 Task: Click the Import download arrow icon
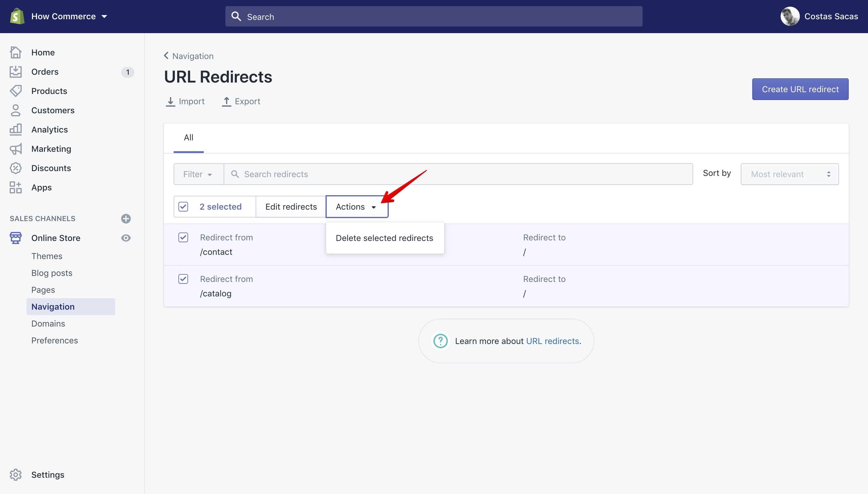click(170, 102)
